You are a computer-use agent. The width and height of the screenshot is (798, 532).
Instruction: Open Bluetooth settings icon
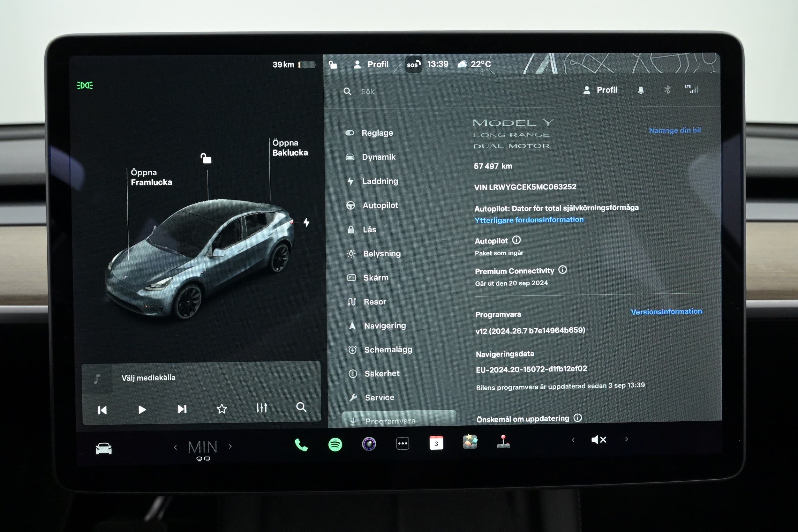(x=667, y=90)
